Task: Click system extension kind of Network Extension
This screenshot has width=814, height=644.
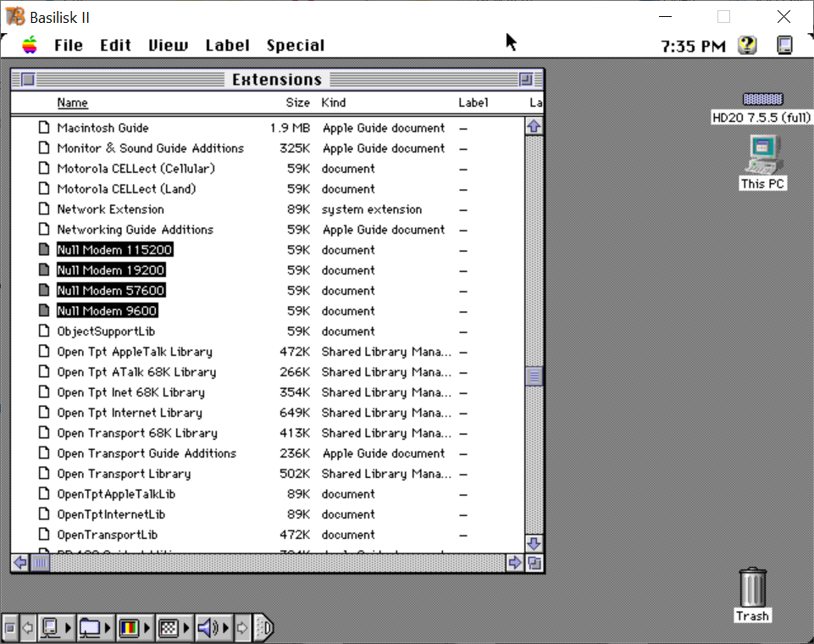Action: click(372, 209)
